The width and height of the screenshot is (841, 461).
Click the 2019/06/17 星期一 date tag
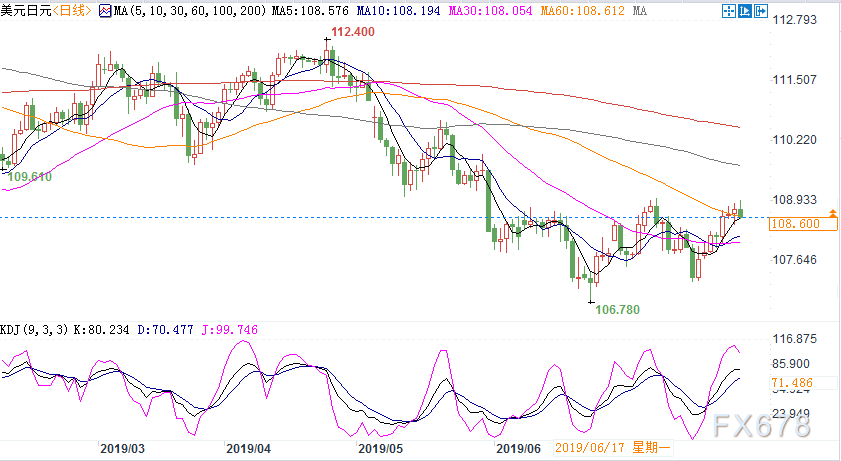613,448
